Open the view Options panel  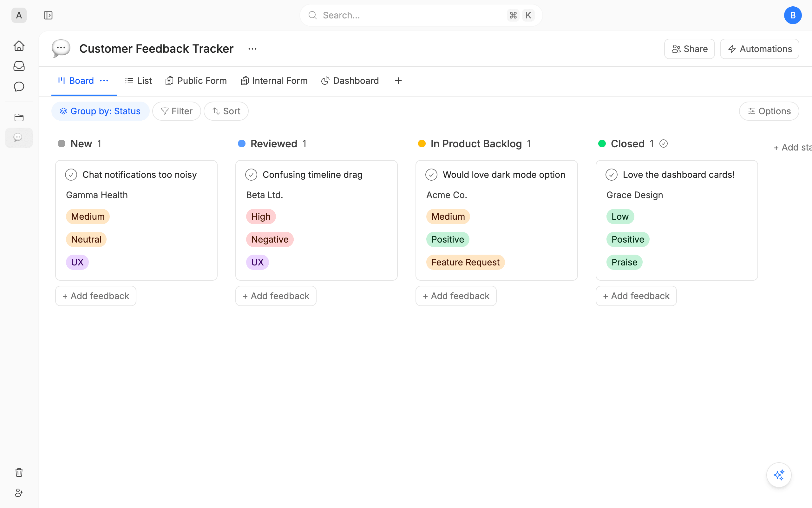[769, 111]
